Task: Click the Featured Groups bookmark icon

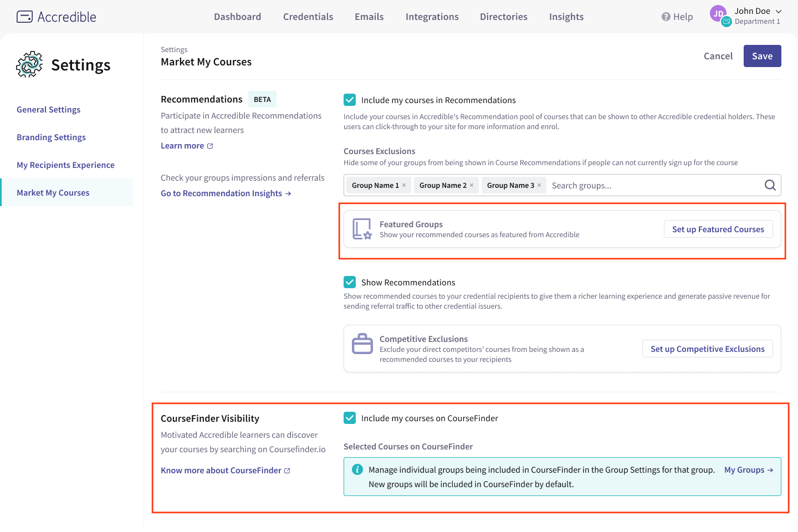Action: 361,228
